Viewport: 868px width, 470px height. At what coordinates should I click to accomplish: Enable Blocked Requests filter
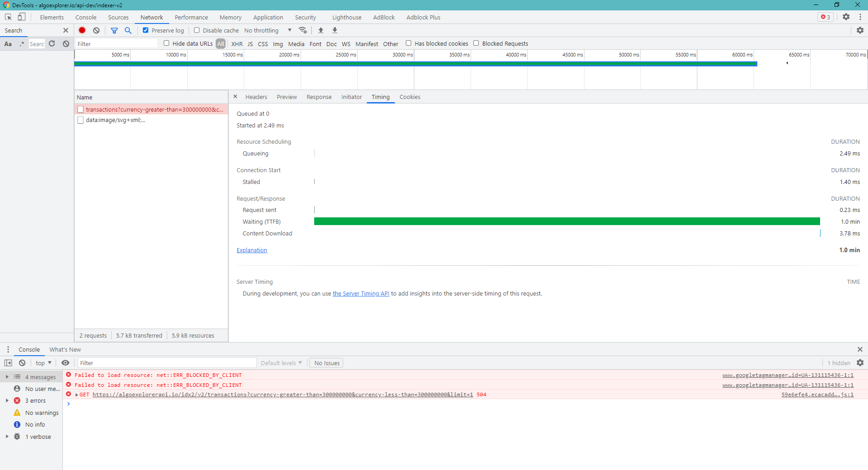[476, 43]
